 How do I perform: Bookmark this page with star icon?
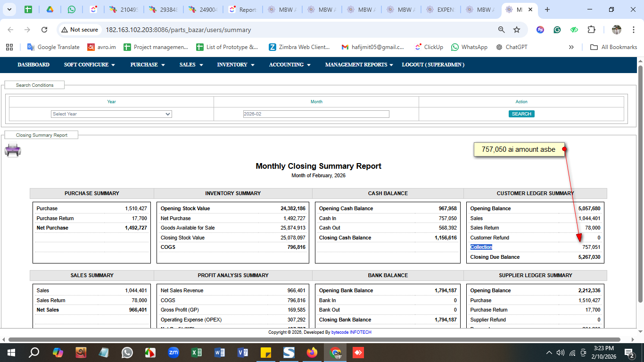point(517,30)
